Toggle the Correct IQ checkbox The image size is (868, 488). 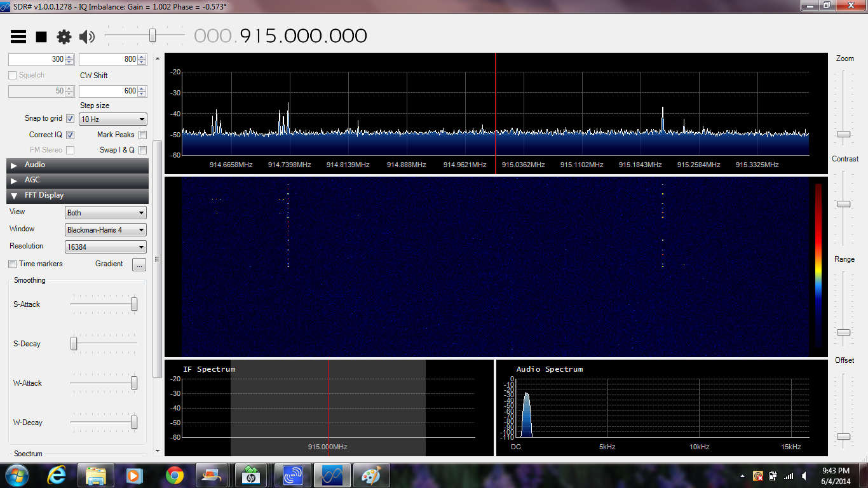pyautogui.click(x=70, y=135)
